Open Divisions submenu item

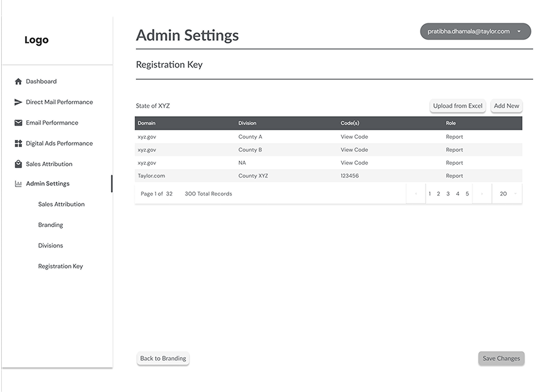pos(51,246)
